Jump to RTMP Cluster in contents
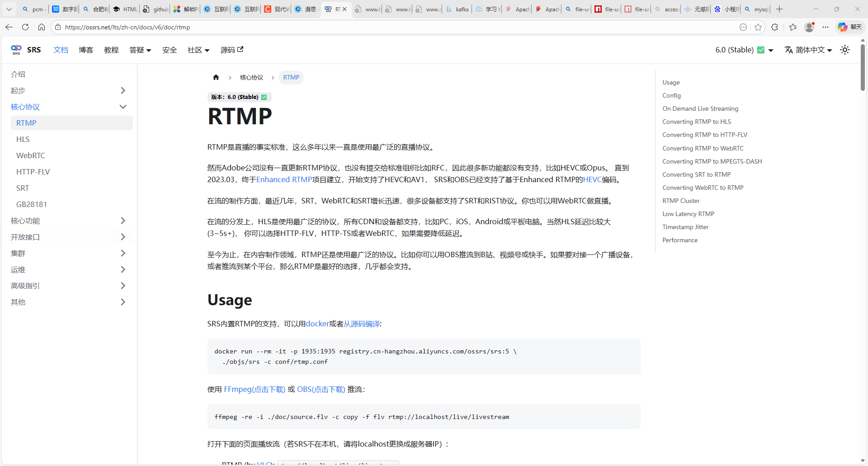Viewport: 868px width, 466px height. click(x=681, y=201)
